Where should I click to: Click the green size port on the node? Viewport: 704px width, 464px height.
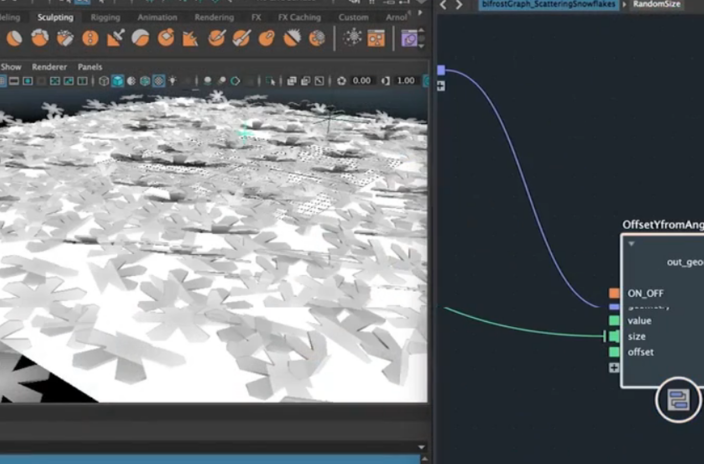pos(614,337)
